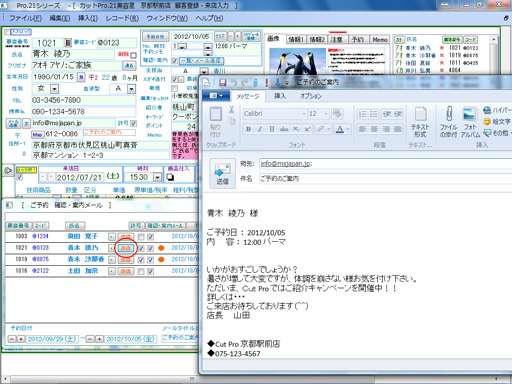This screenshot has width=512, height=384.
Task: Open the blue application menu button in mail window
Action: tap(217, 96)
